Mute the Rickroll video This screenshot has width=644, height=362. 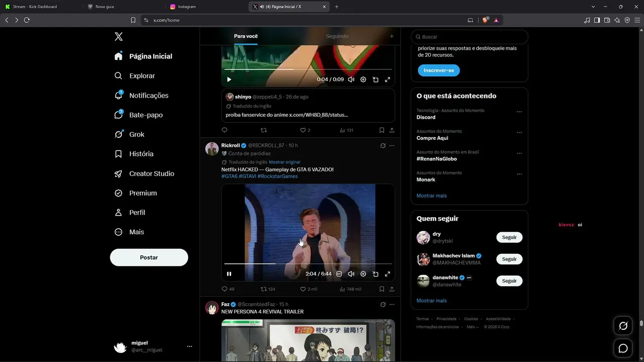pyautogui.click(x=351, y=274)
